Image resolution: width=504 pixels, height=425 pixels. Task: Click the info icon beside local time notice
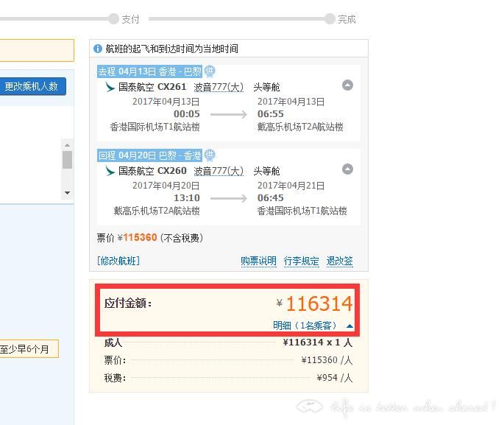click(x=98, y=49)
